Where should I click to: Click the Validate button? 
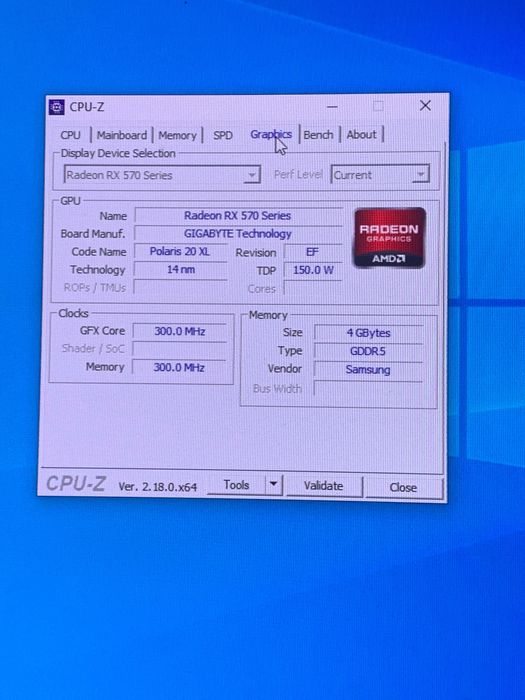click(x=324, y=486)
